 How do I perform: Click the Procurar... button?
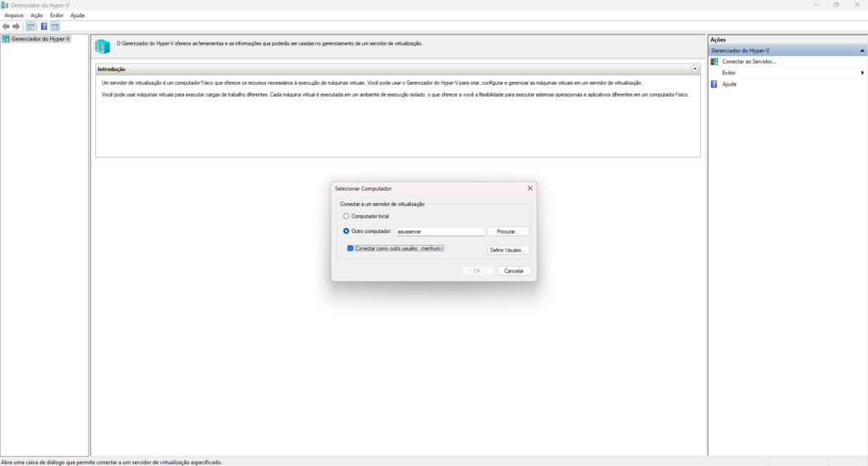(508, 231)
